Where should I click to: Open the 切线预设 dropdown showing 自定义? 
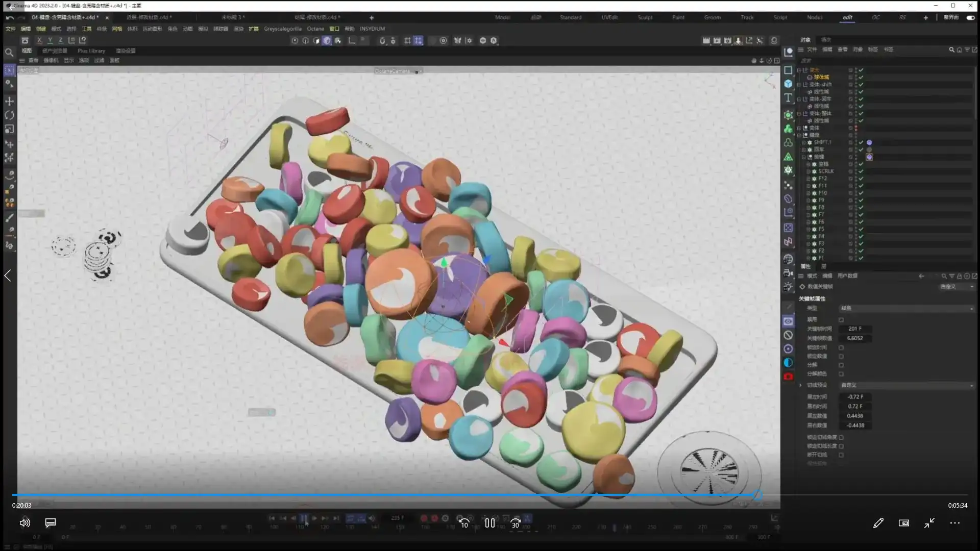point(906,385)
